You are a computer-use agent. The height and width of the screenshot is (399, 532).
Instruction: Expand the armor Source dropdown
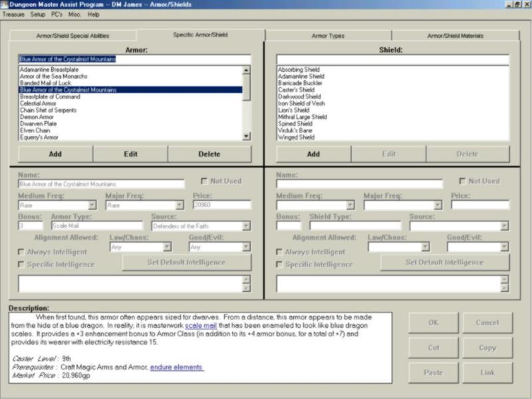click(x=246, y=226)
